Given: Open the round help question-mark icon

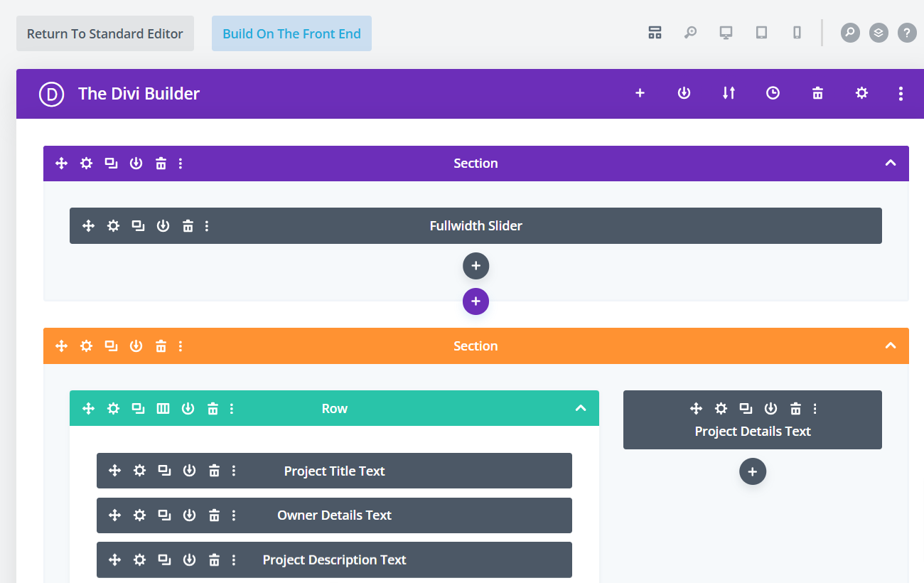Looking at the screenshot, I should pyautogui.click(x=907, y=33).
